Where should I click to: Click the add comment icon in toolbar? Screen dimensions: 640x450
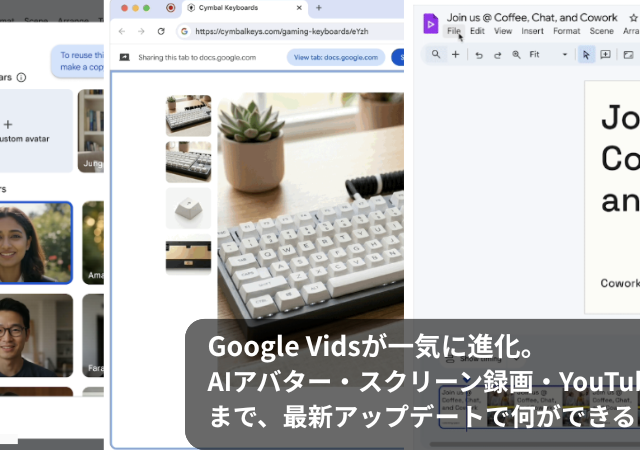pyautogui.click(x=606, y=54)
